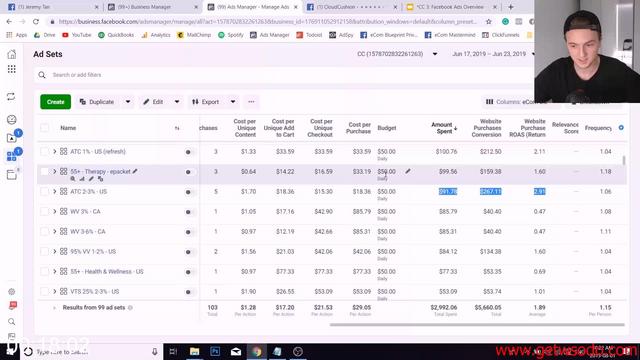Screen dimensions: 640x360
Task: Click the sidebar search magnifier icon
Action: (11, 322)
